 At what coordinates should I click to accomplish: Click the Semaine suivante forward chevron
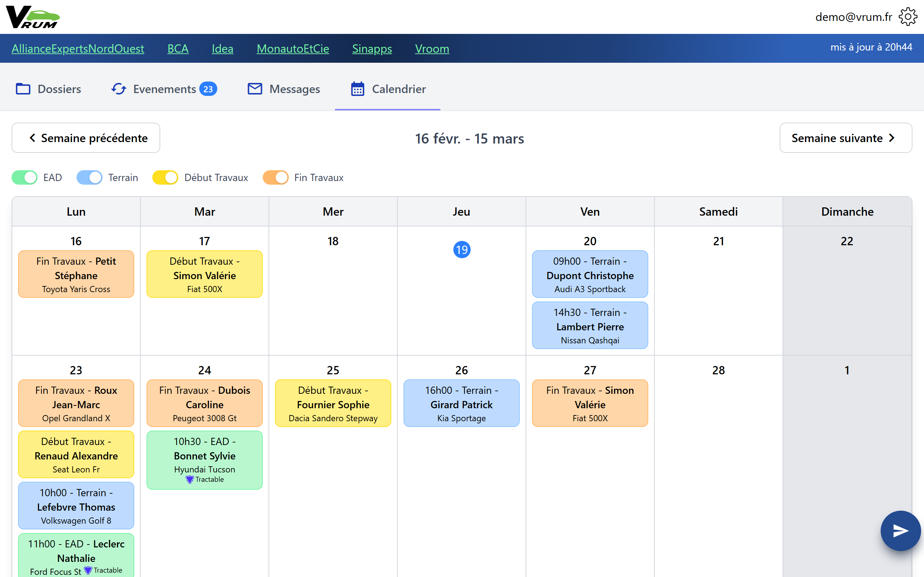pos(892,138)
